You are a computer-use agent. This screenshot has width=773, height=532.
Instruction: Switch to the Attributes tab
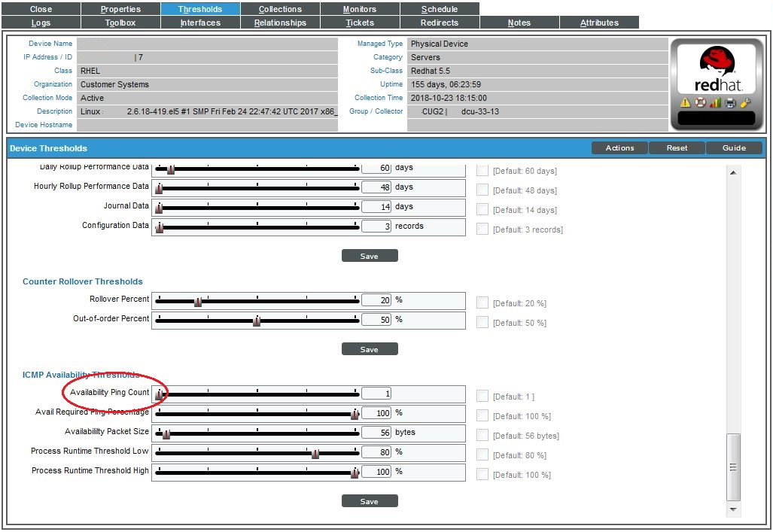[599, 22]
